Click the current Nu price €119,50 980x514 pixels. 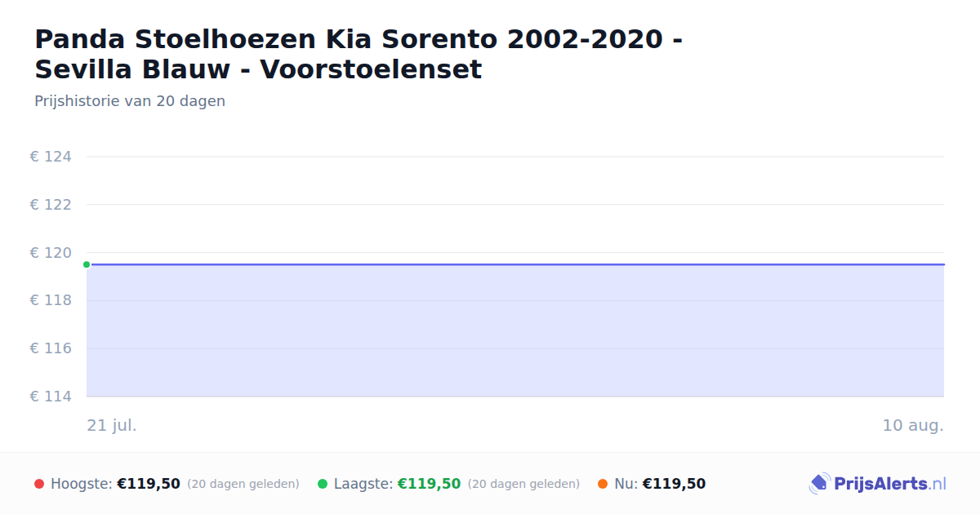674,484
